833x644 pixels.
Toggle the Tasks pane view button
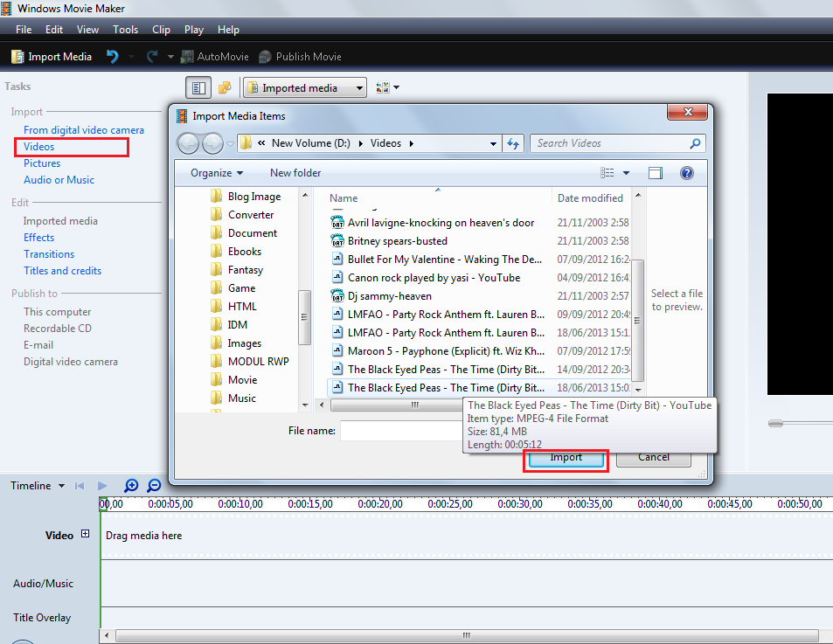(x=198, y=87)
